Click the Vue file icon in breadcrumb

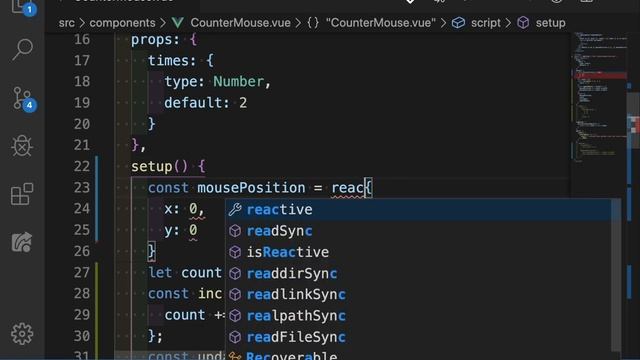click(178, 23)
